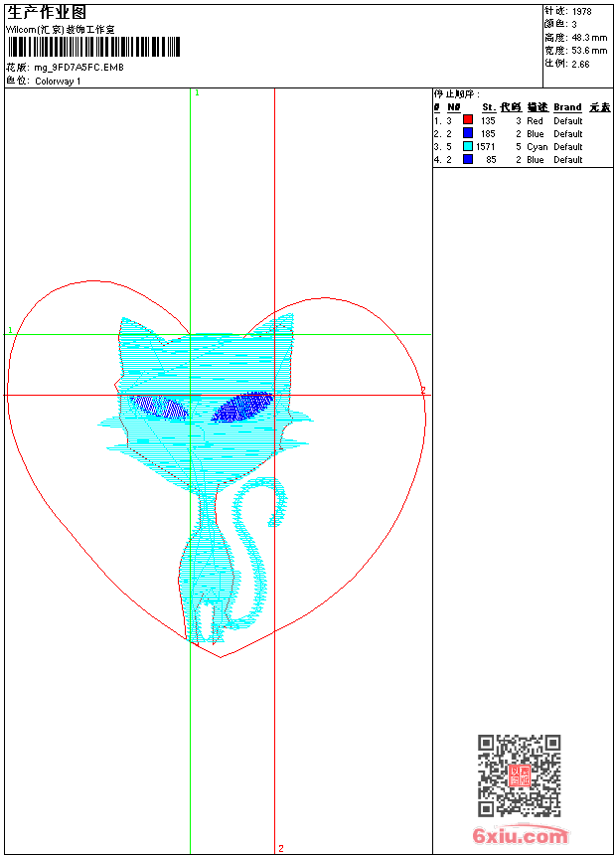Click the height value 48.3 mm

(x=589, y=38)
